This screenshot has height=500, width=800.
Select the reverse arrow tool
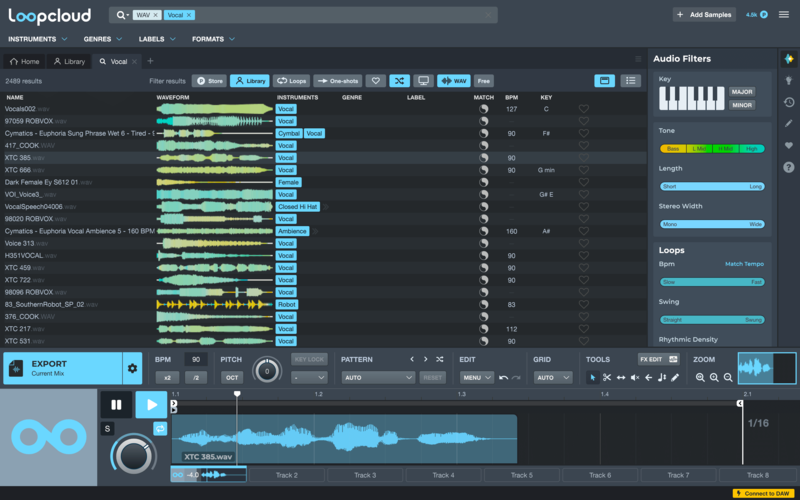pyautogui.click(x=648, y=378)
